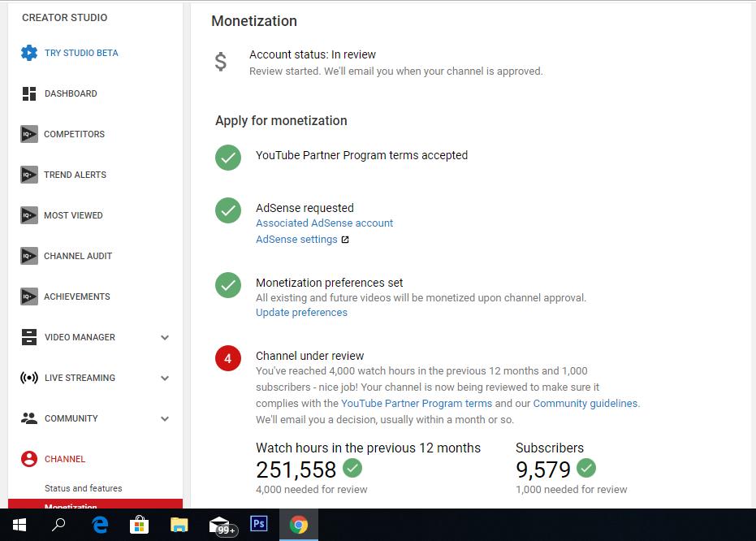The image size is (756, 541).
Task: Click the Most Viewed sidebar icon
Action: 29,215
